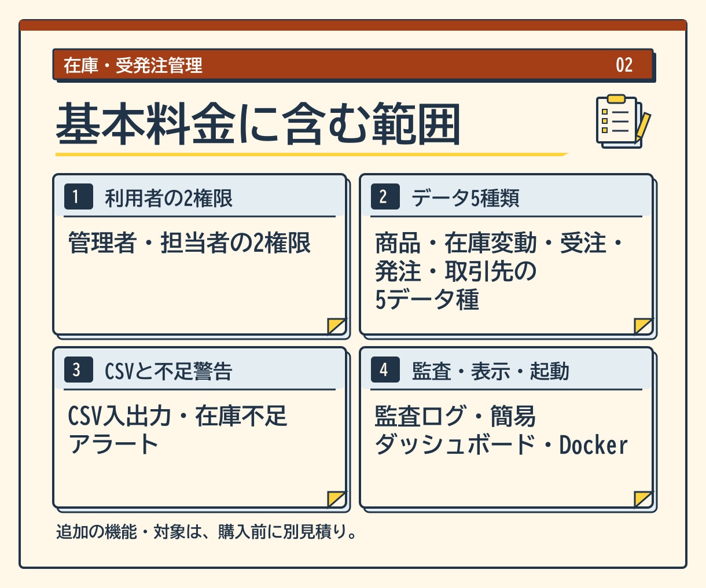Click text line 商品・在庫変動・受注・
The height and width of the screenshot is (588, 706).
point(499,243)
